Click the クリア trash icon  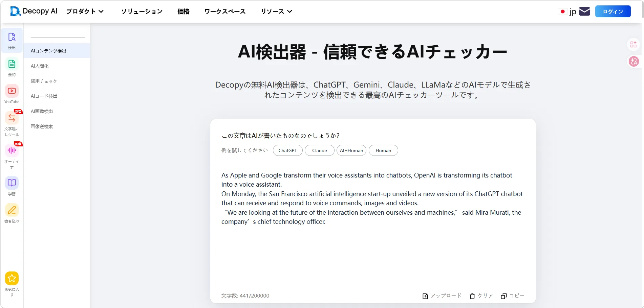472,296
